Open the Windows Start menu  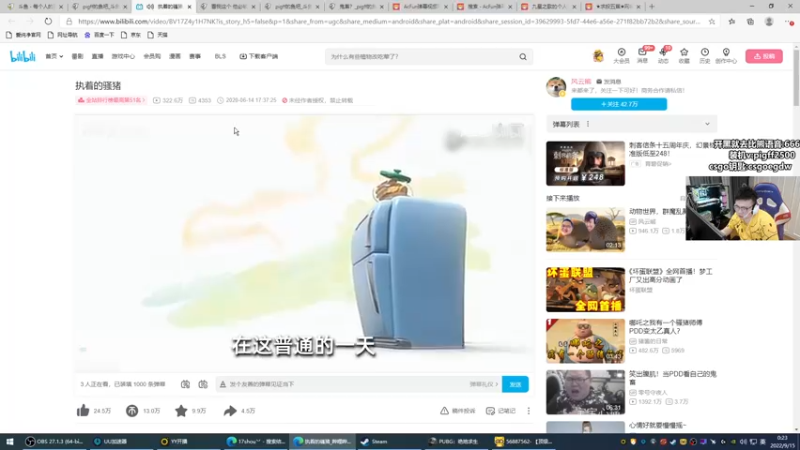(10, 441)
